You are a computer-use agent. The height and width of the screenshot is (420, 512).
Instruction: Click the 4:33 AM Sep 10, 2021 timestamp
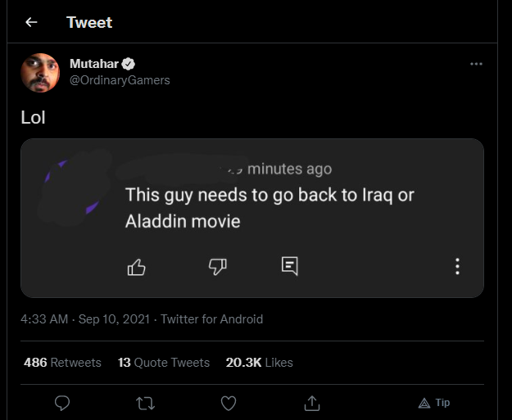pos(85,319)
